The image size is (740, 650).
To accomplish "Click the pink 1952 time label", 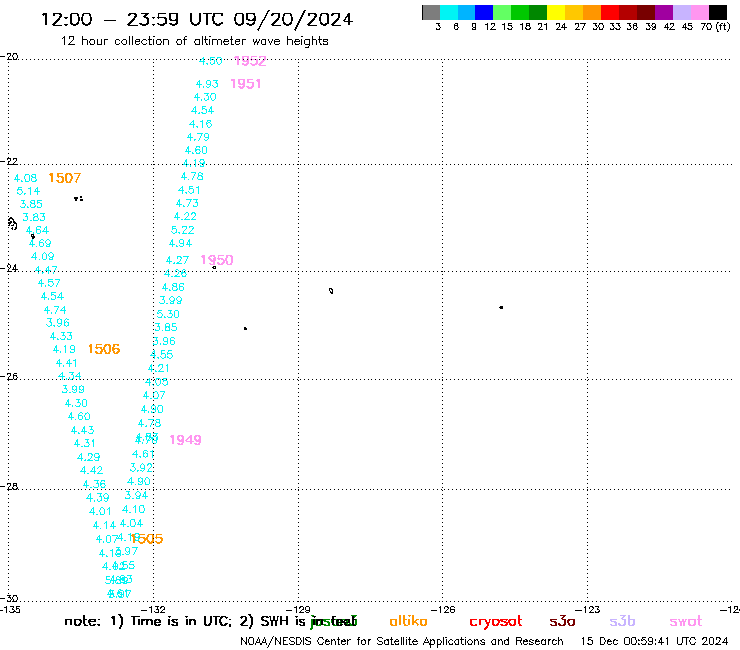I will point(250,61).
